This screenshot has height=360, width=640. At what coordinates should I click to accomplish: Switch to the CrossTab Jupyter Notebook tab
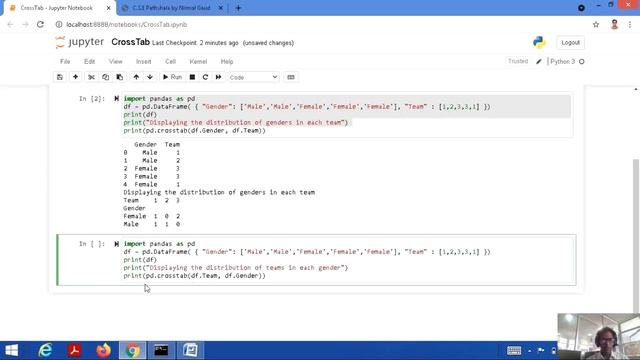tap(57, 8)
